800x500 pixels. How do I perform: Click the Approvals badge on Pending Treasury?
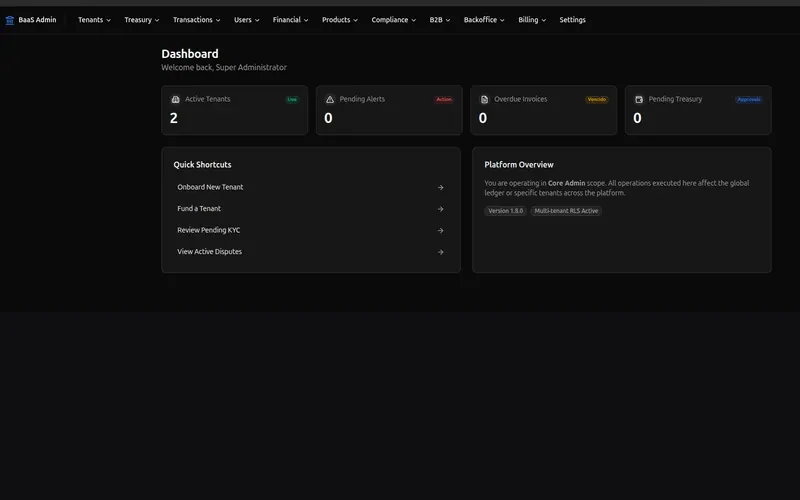point(748,99)
